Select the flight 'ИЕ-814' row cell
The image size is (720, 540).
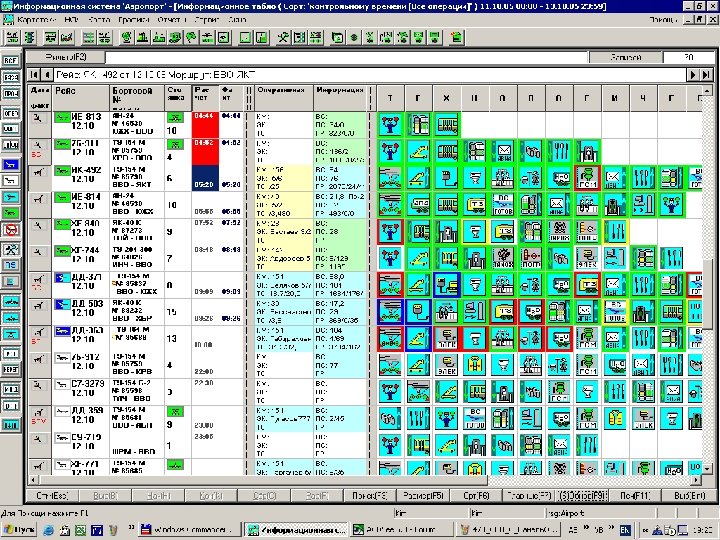pyautogui.click(x=81, y=205)
